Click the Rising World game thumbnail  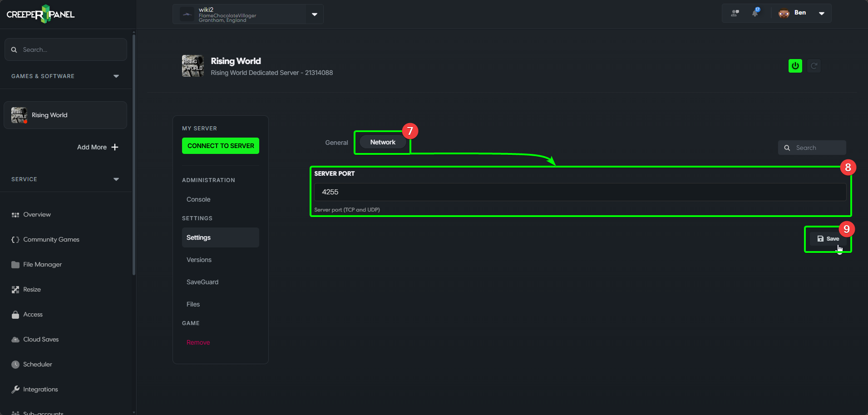(x=19, y=115)
